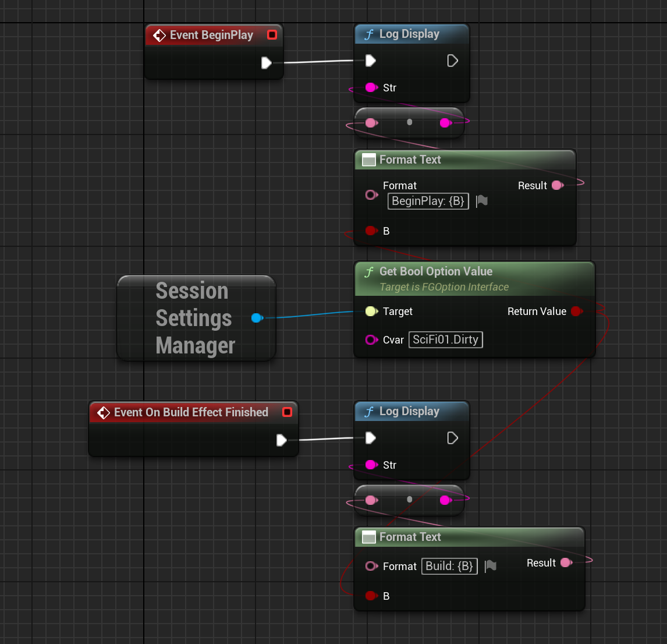Select the Session Settings Manager node
The width and height of the screenshot is (667, 644).
point(195,317)
